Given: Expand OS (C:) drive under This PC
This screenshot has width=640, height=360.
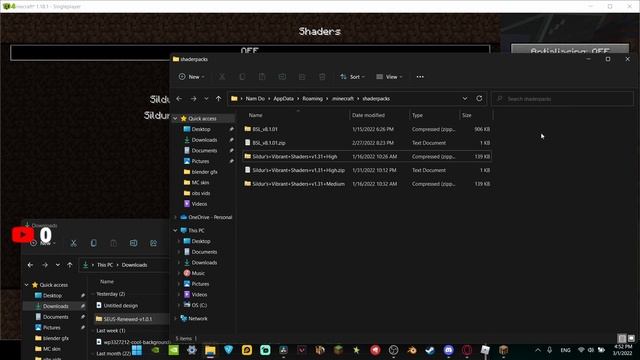Looking at the screenshot, I should point(179,305).
